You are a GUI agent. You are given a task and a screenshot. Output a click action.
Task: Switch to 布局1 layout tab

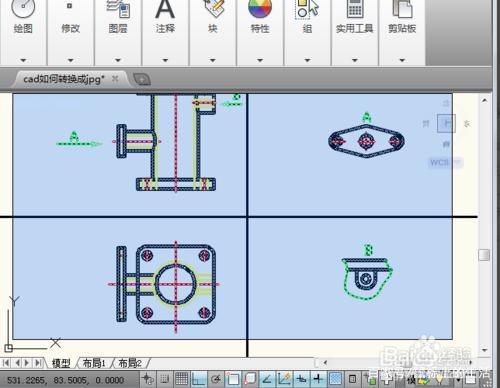pos(94,363)
